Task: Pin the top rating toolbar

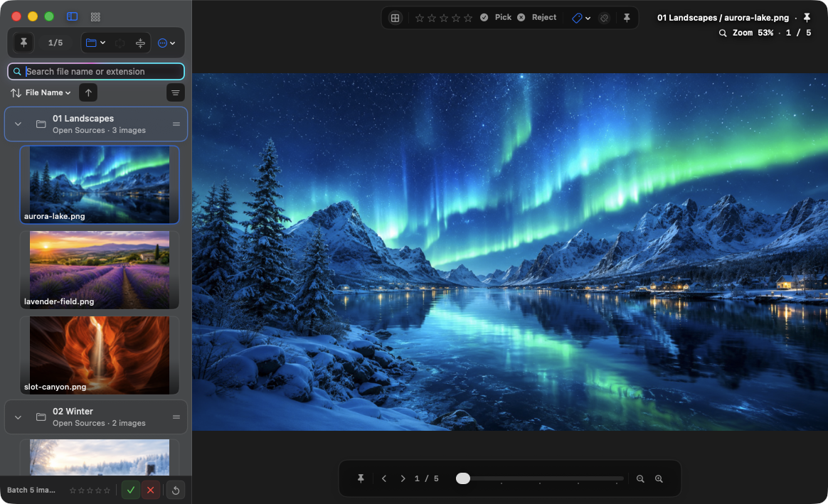Action: (627, 18)
